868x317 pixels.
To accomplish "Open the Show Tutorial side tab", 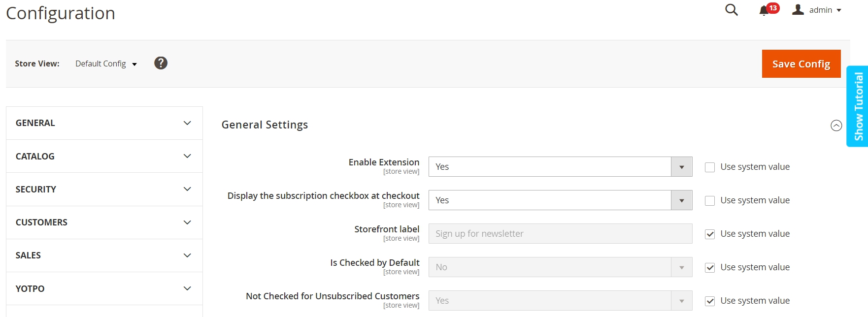I will (858, 106).
